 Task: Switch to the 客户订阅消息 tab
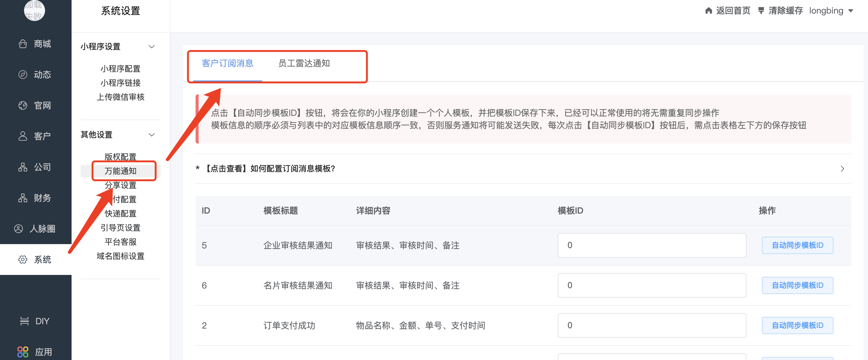227,63
